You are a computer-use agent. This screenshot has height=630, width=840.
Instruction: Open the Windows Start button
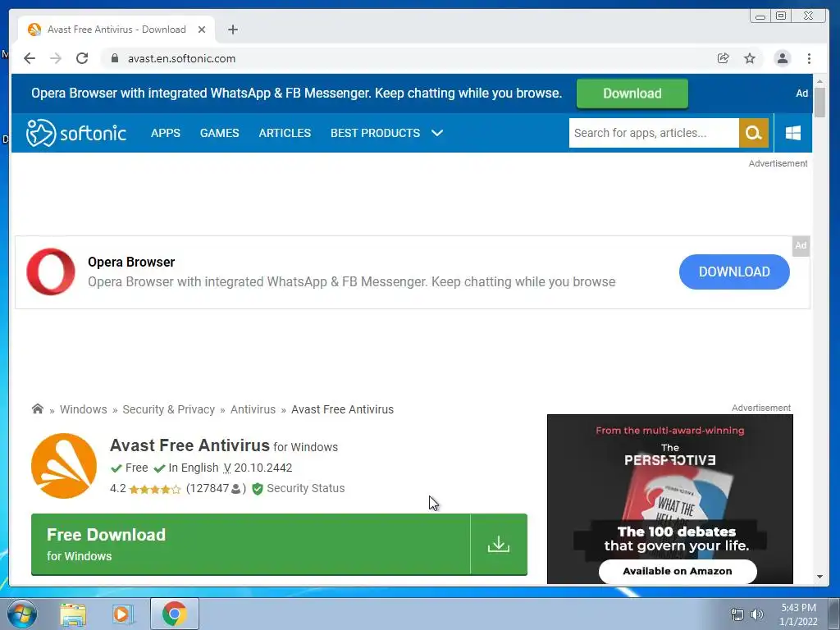coord(22,614)
